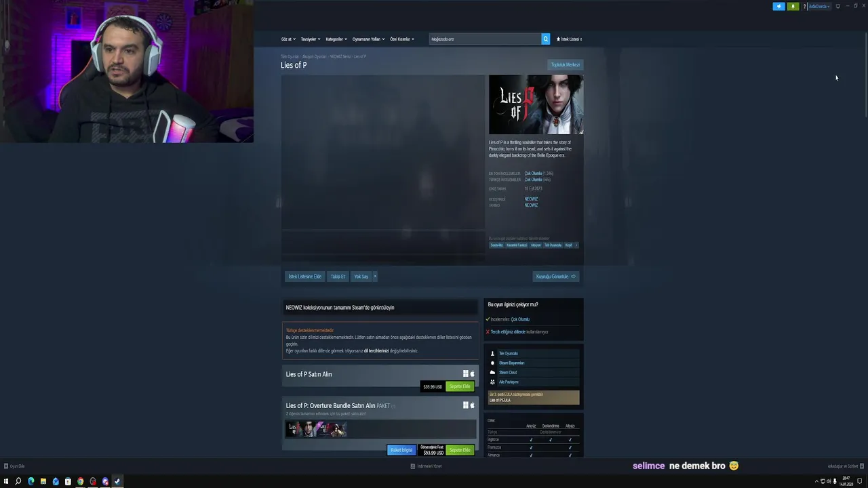
Task: Expand the Kategoriler menu
Action: tap(336, 39)
